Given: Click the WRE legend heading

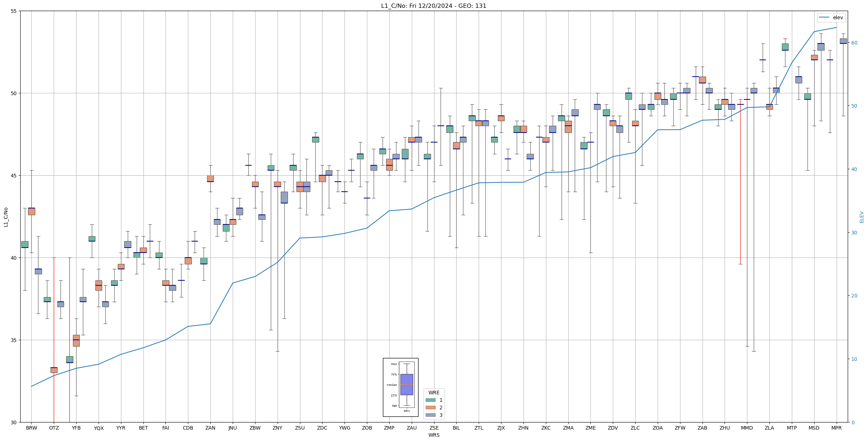Looking at the screenshot, I should (434, 393).
